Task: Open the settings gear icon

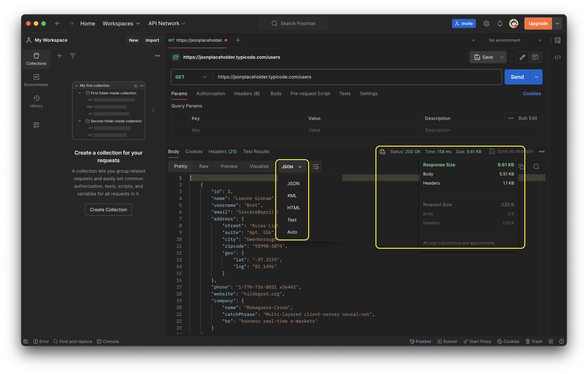Action: click(486, 23)
